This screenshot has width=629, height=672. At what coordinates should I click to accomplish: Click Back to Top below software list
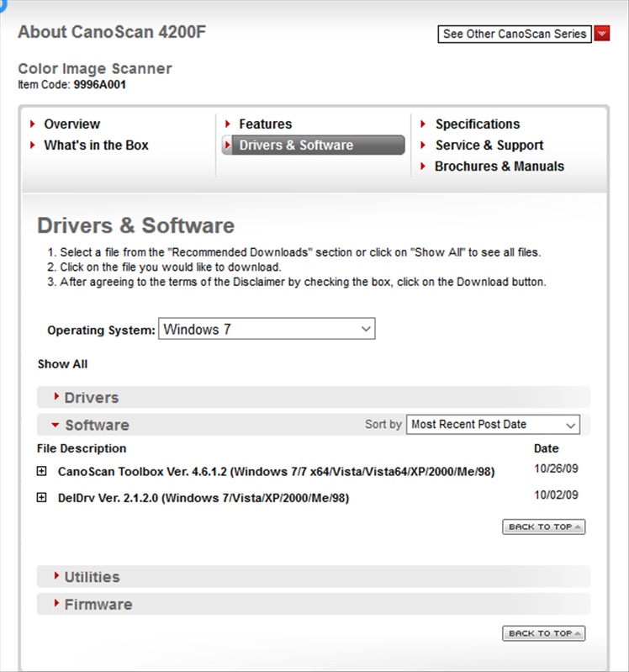click(x=543, y=527)
